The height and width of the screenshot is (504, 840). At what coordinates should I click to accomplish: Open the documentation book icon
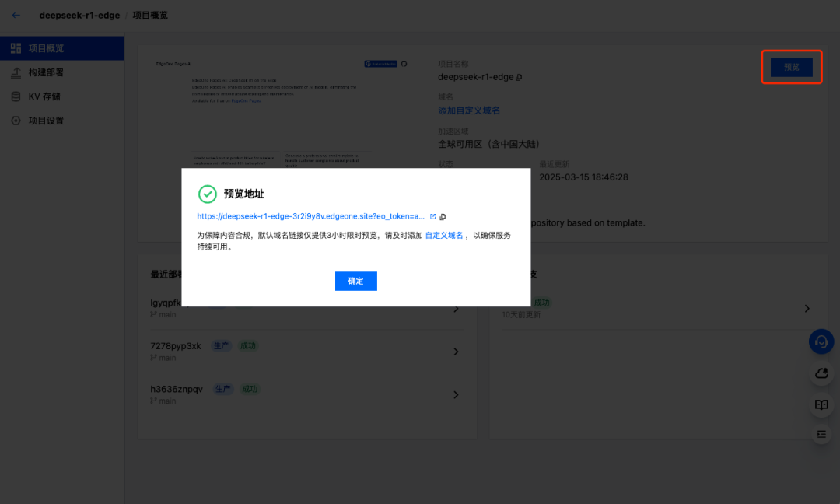(x=821, y=404)
